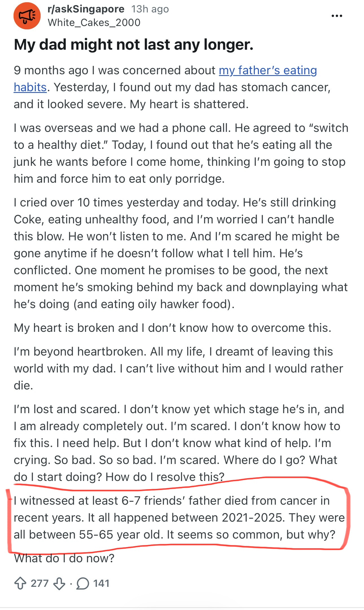Tap the r/askSingapore megaphone community avatar

click(27, 16)
